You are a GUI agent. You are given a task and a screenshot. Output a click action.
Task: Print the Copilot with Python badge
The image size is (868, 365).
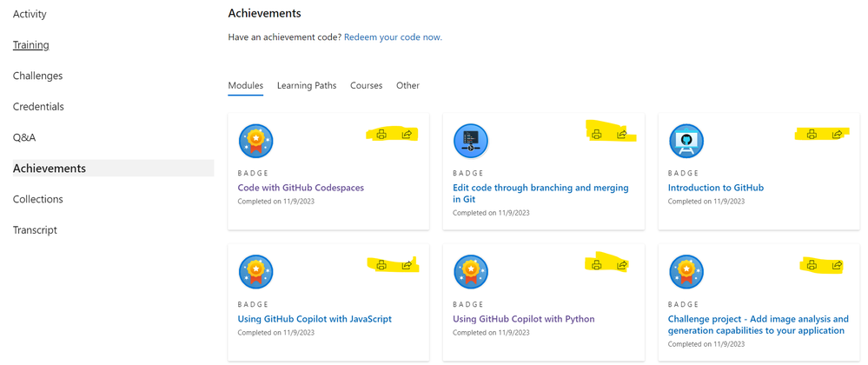(596, 265)
